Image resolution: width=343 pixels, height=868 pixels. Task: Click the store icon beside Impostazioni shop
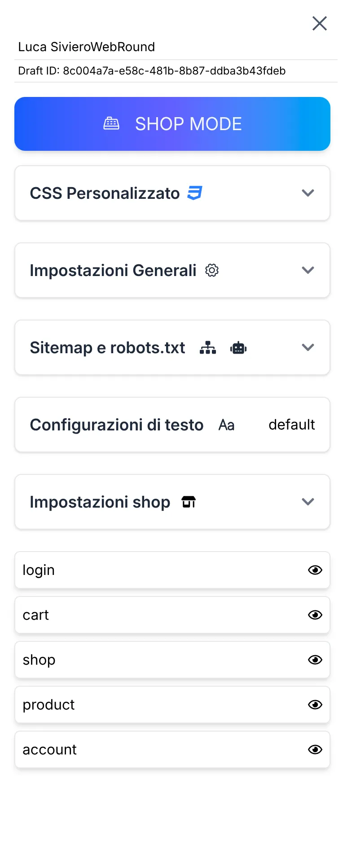click(x=189, y=502)
